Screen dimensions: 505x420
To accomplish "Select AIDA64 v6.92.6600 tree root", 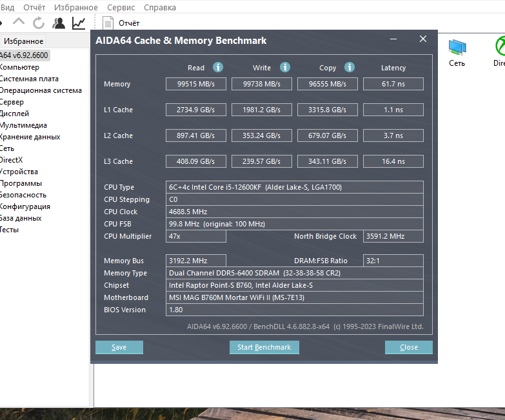I will (24, 55).
